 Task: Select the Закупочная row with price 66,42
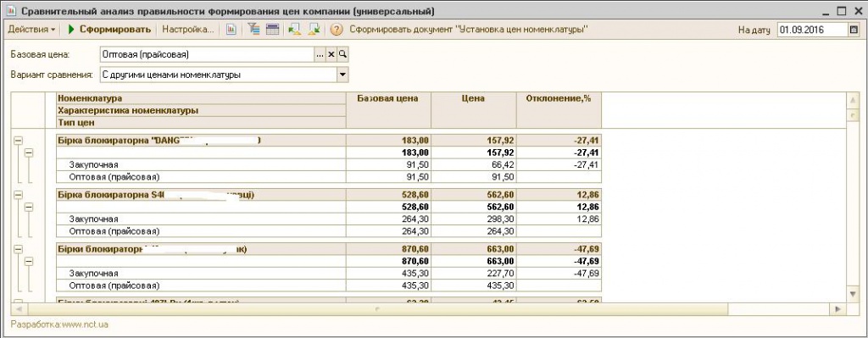329,165
